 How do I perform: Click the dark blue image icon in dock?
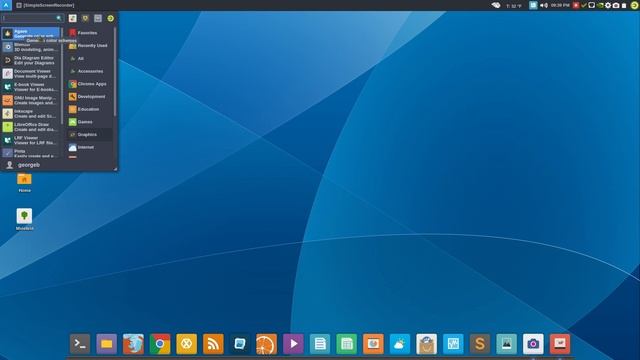pos(240,344)
